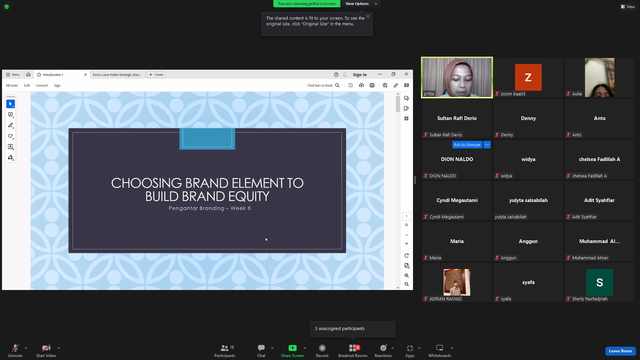
Task: Click Sign in button in Acrobat
Action: (x=360, y=75)
